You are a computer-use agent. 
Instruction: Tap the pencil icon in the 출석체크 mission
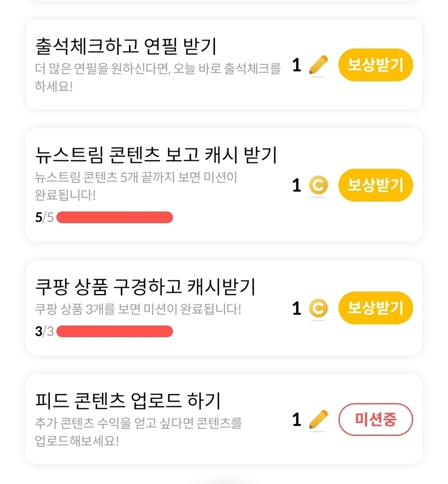(x=318, y=66)
